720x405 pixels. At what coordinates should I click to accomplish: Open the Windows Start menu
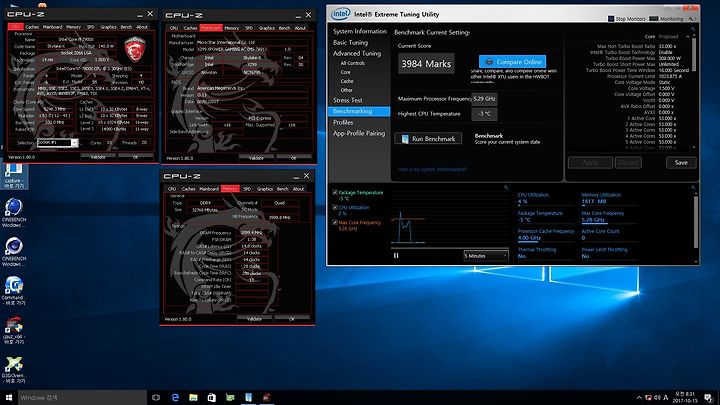point(9,398)
